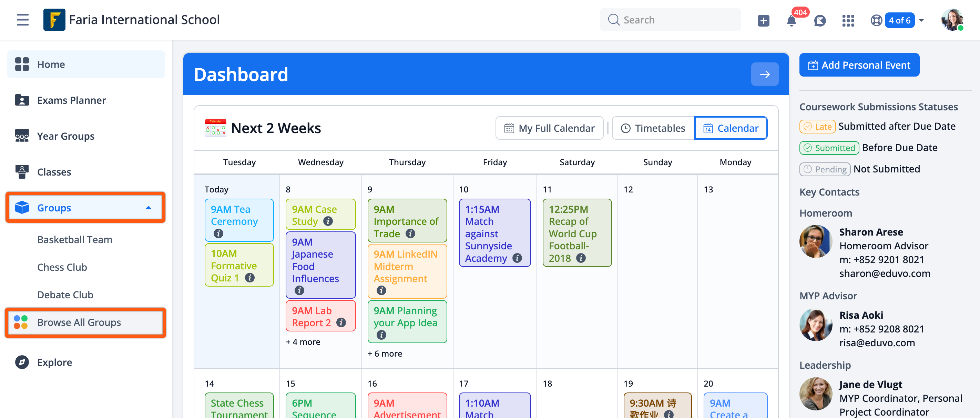This screenshot has width=980, height=418.
Task: Click Add Personal Event button
Action: tap(859, 65)
